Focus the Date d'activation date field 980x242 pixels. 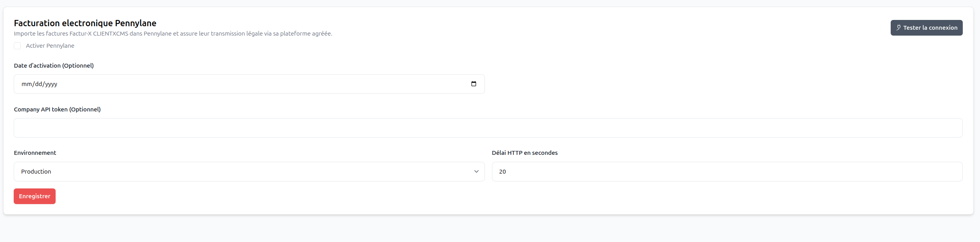pyautogui.click(x=249, y=84)
